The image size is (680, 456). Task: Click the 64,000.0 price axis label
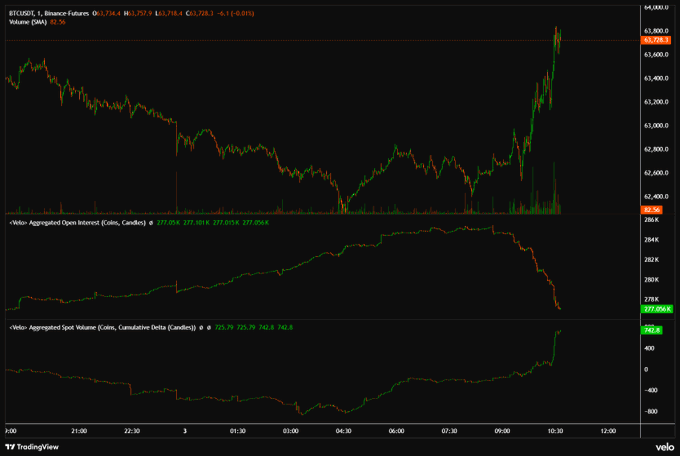point(656,7)
